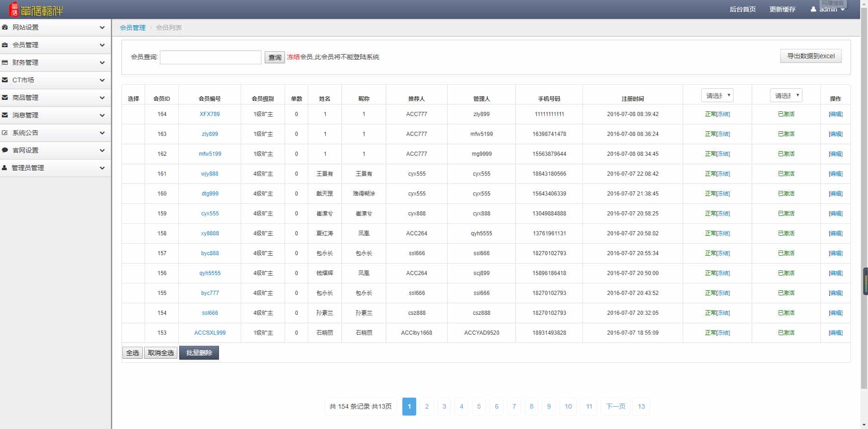Click the person icon beside 管理员管理
Screen dimensions: 868x429
tap(5, 168)
